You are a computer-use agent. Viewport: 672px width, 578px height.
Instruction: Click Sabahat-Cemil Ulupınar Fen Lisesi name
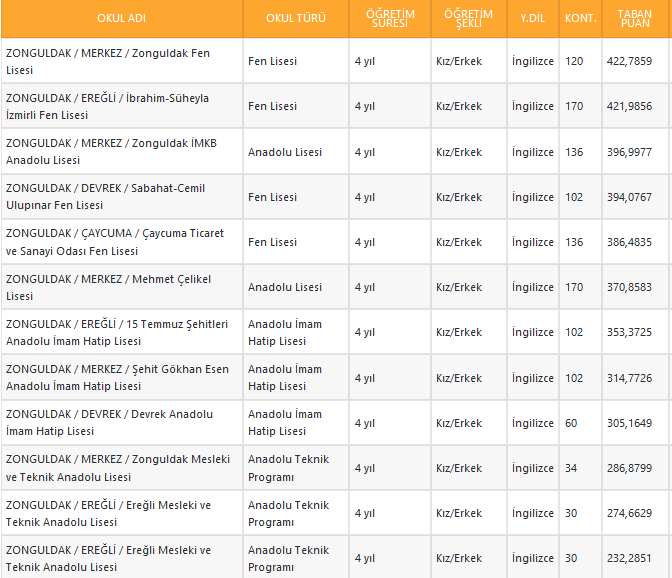tap(109, 197)
